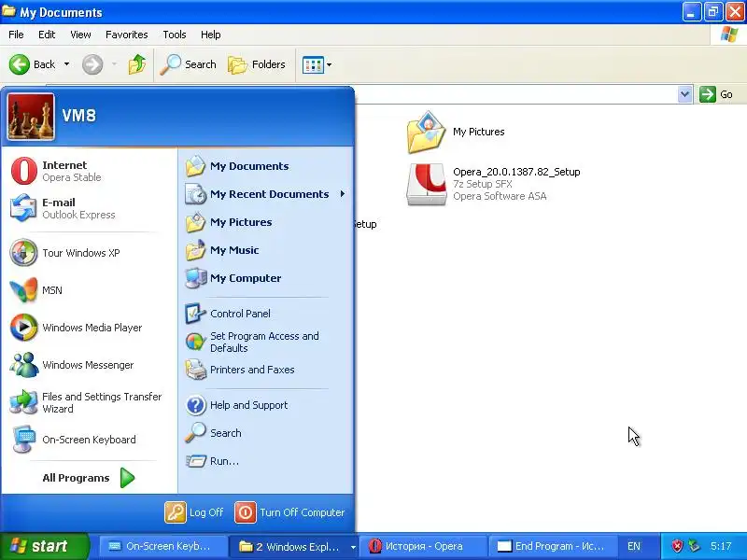Click the Forward arrow toolbar button

tap(92, 64)
